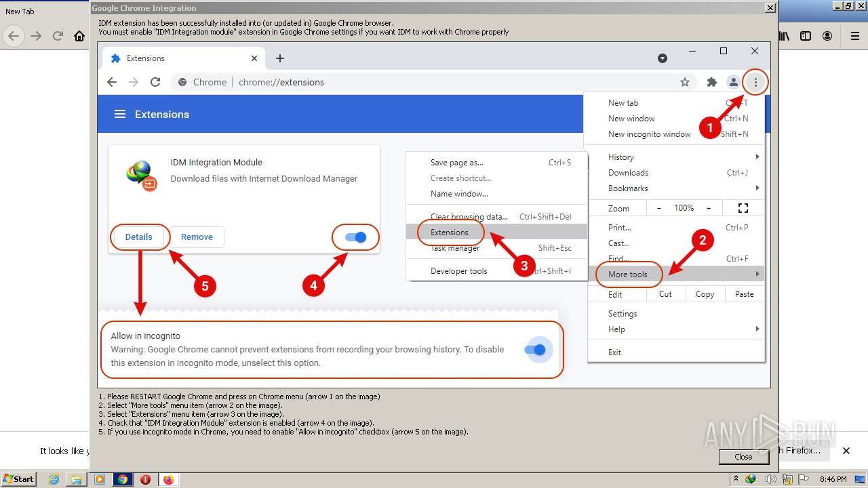Open the Opera taskbar icon
The height and width of the screenshot is (488, 868).
[145, 479]
